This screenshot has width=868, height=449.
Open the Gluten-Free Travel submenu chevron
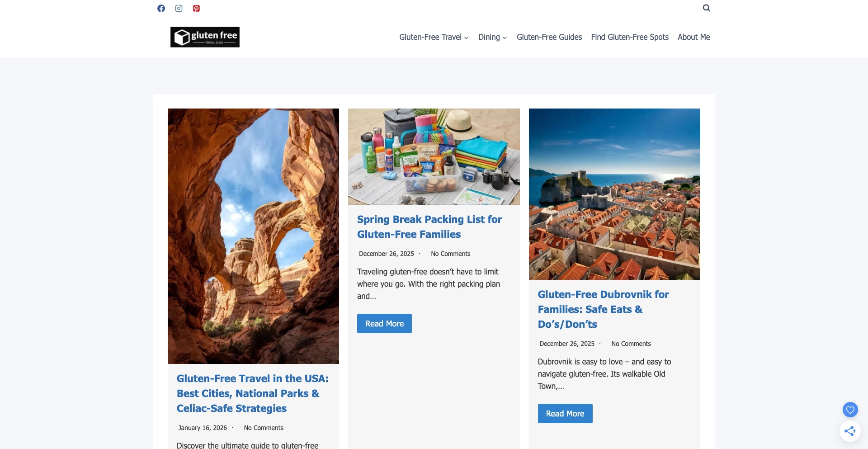coord(467,38)
